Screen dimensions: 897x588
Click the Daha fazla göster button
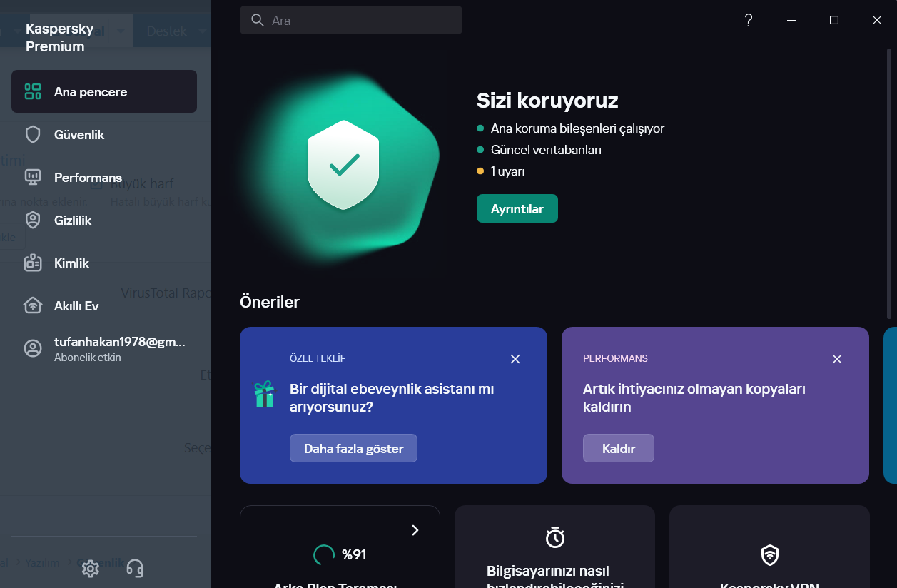point(353,448)
